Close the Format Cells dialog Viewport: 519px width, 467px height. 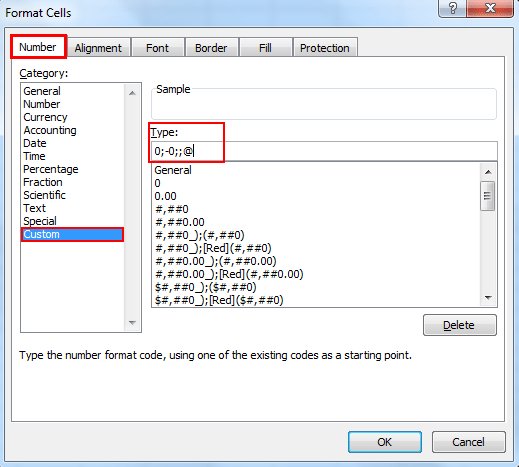490,8
